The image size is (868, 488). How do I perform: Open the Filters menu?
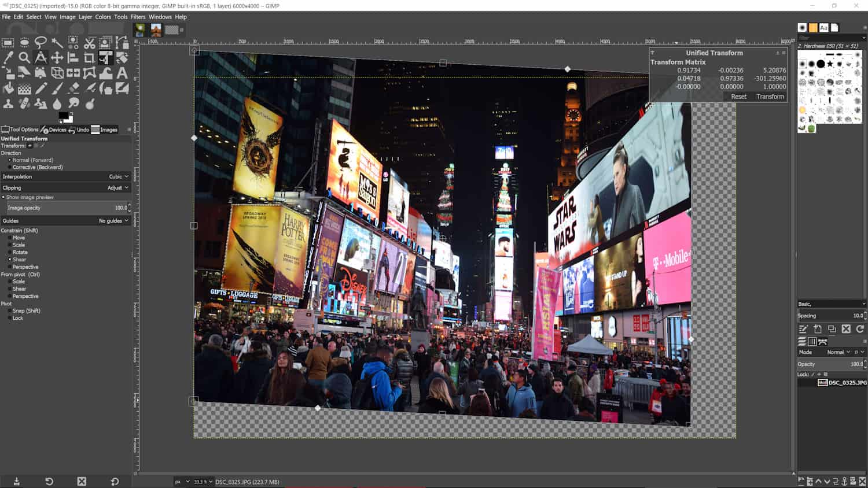point(138,17)
